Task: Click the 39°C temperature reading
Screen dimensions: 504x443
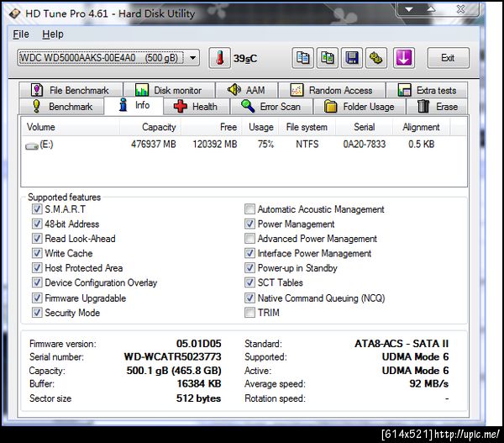Action: point(245,59)
